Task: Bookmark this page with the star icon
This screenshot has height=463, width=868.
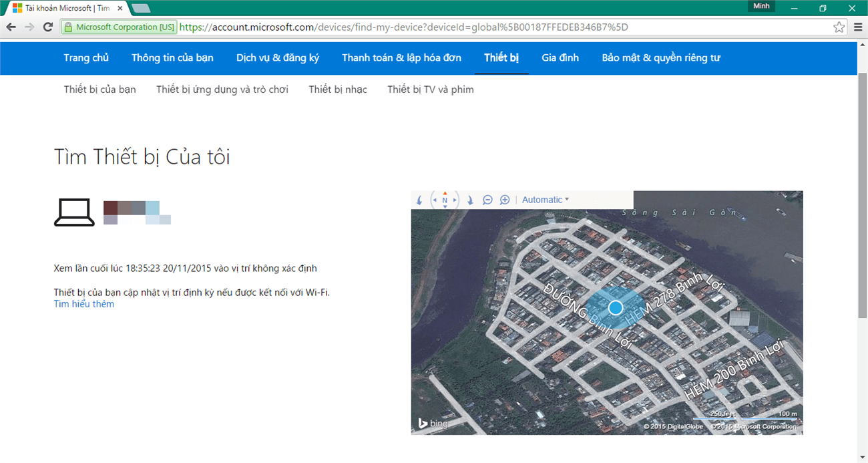Action: tap(839, 27)
